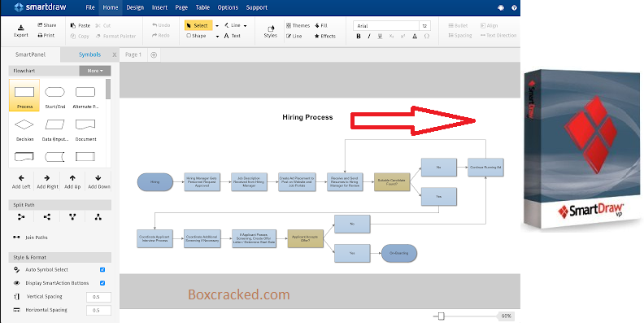This screenshot has height=327, width=644.
Task: Expand the Shape tool dropdown arrow
Action: (217, 36)
